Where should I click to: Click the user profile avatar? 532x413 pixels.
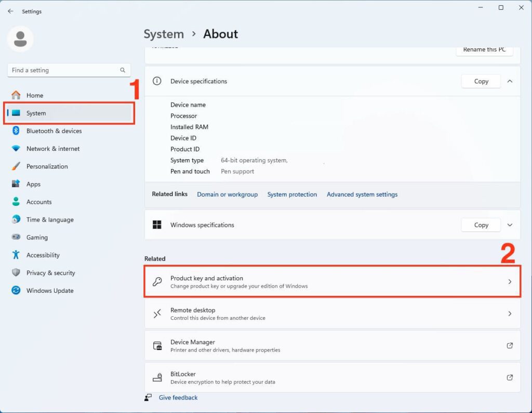[21, 39]
